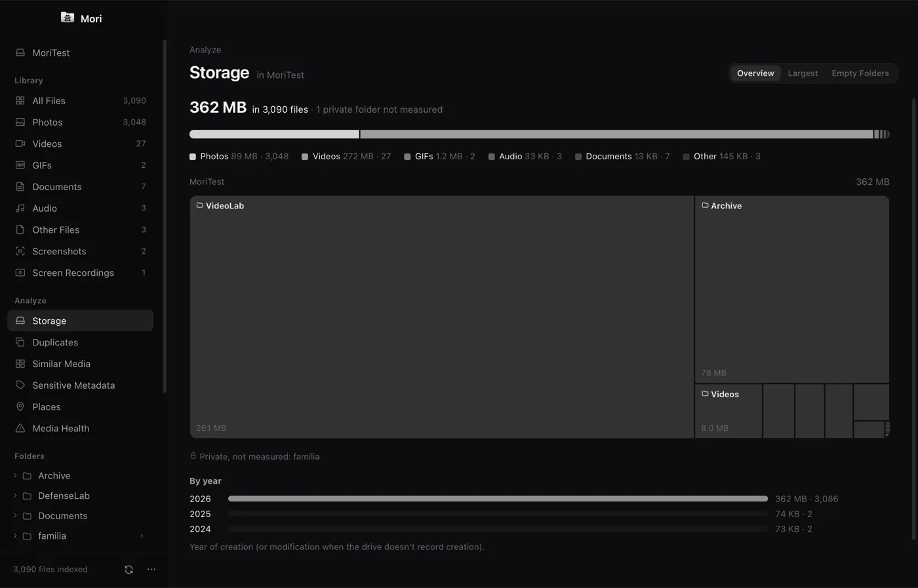The height and width of the screenshot is (588, 918).
Task: Open Similar Media icon
Action: tap(20, 364)
